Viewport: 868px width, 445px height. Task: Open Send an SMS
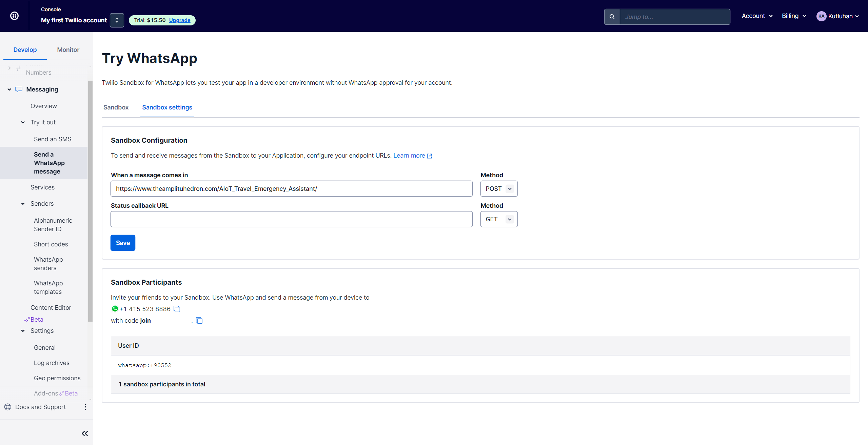[53, 139]
